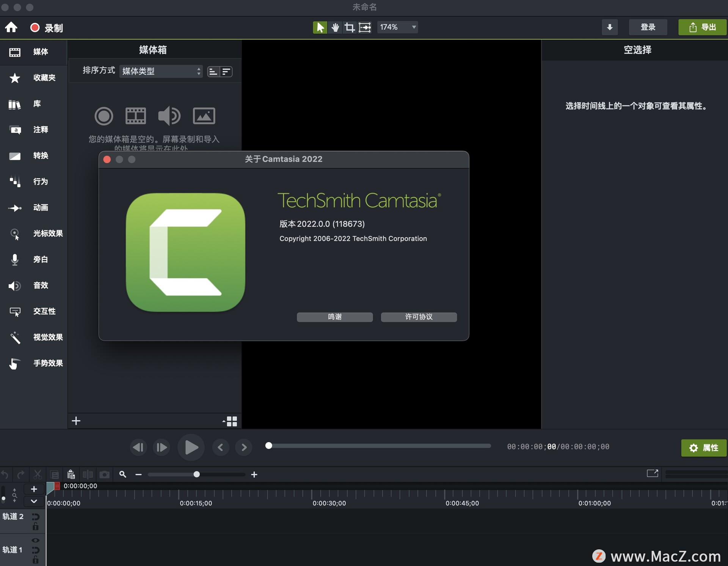The width and height of the screenshot is (728, 566).
Task: Click the split clip icon in timeline toolbar
Action: (x=88, y=474)
